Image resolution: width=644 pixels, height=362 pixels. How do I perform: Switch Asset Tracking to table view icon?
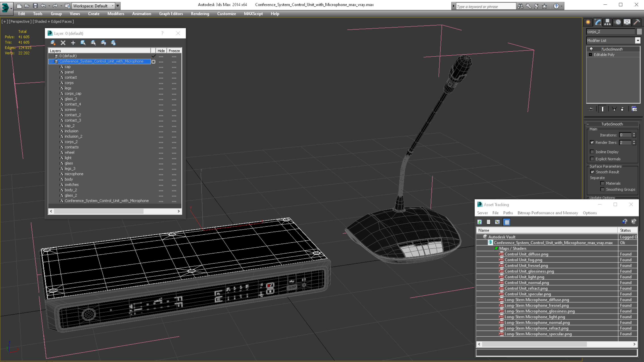point(507,222)
